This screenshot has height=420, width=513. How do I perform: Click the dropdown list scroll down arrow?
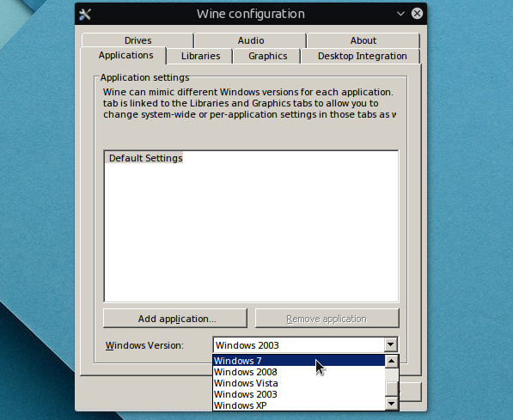[x=391, y=404]
